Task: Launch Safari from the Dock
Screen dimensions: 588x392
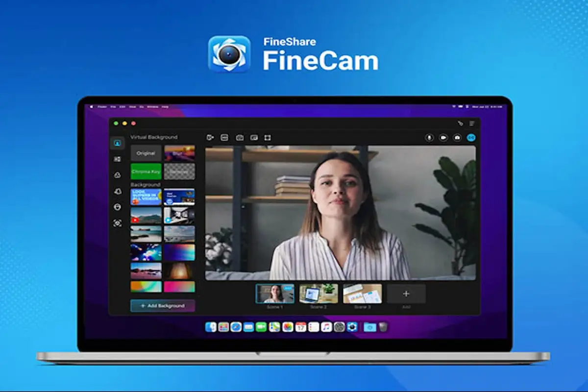Action: point(236,327)
